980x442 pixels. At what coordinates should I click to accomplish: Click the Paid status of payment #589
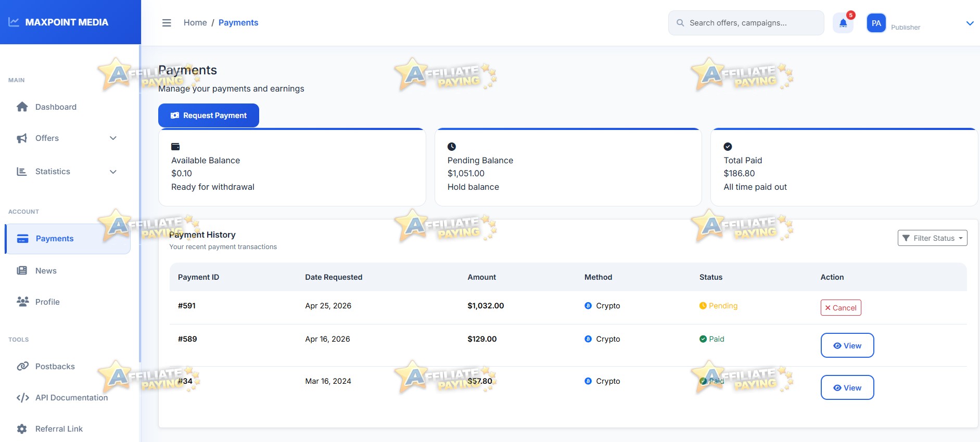tap(712, 339)
